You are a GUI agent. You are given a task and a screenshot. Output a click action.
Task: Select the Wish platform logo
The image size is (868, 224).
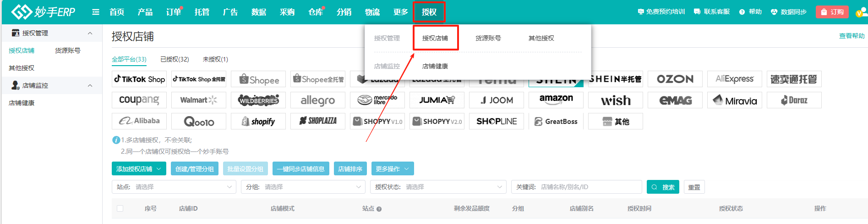pyautogui.click(x=616, y=100)
